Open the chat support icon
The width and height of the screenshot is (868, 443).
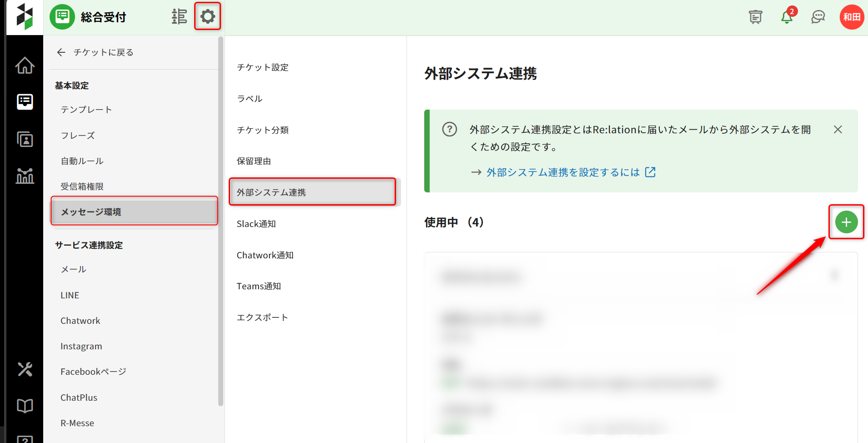[x=818, y=17]
